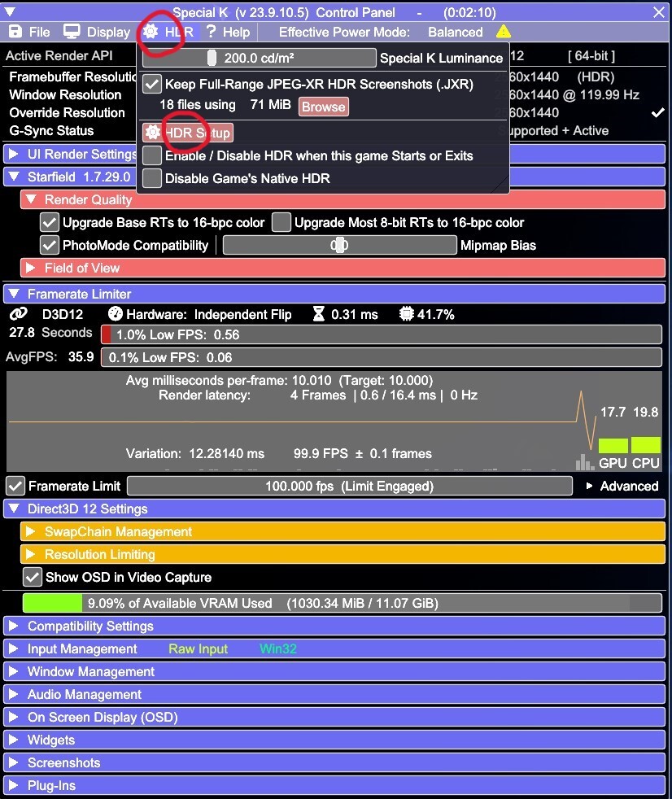Click the Hardware presentation mode icon
Screen dimensions: 672x799
pyautogui.click(x=116, y=314)
